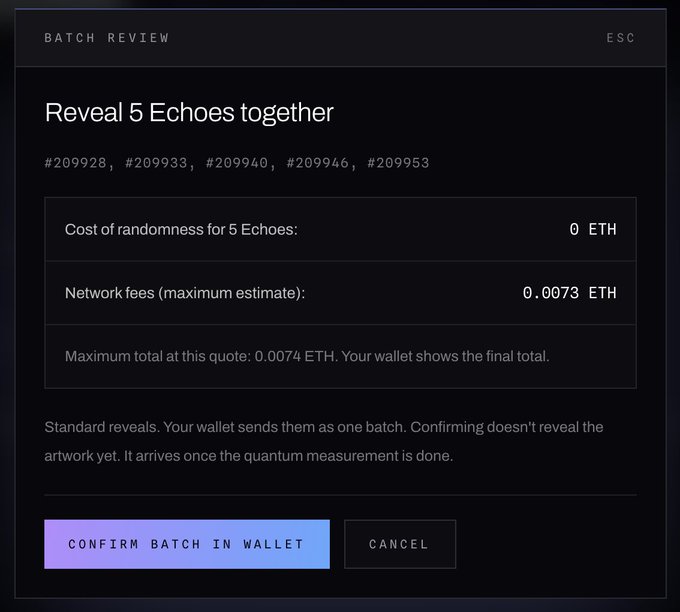
Task: Click the 'Cost of randomness for 5 Echoes' label
Action: 181,229
